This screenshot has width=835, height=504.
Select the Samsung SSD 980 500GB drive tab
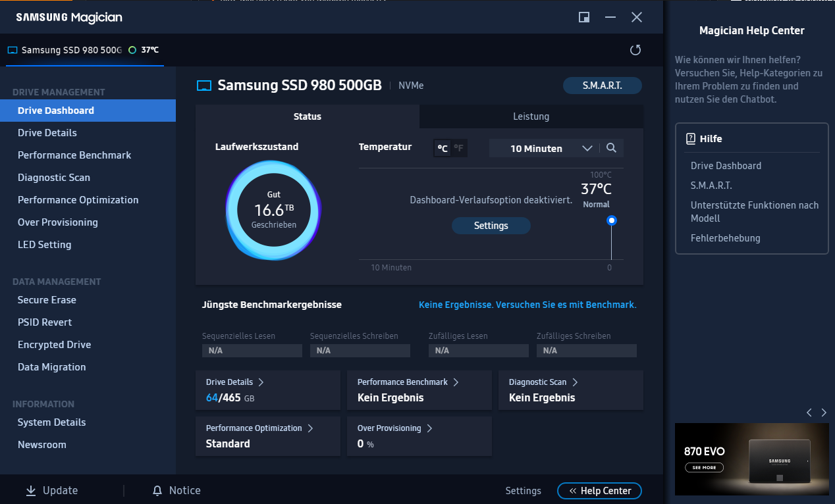[x=85, y=50]
